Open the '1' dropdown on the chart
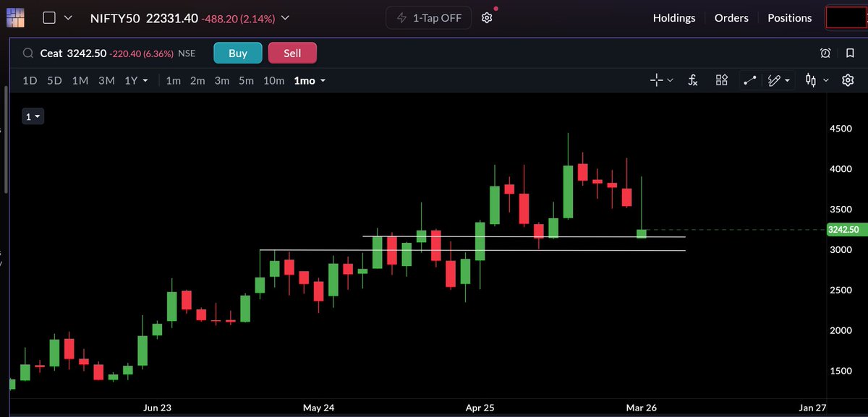Viewport: 868px width, 417px height. pyautogui.click(x=33, y=116)
